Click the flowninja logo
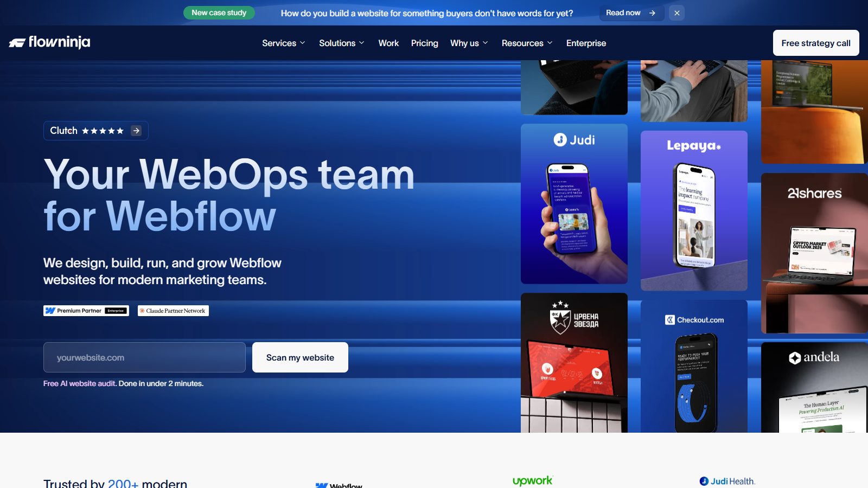The height and width of the screenshot is (488, 868). [x=49, y=42]
